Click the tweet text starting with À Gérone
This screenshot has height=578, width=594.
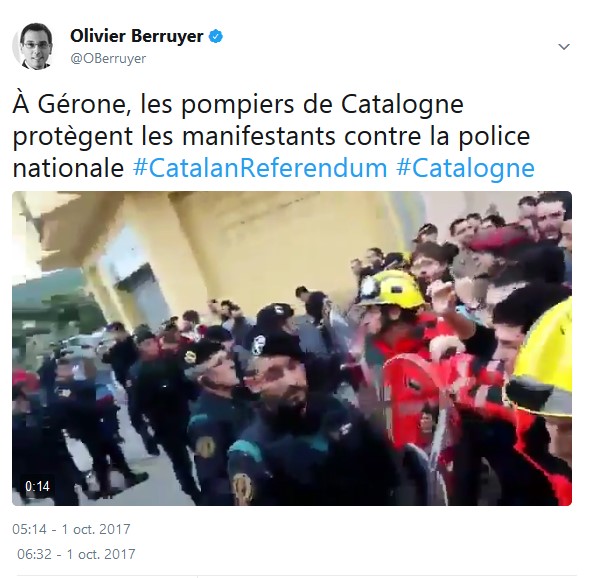point(274,136)
